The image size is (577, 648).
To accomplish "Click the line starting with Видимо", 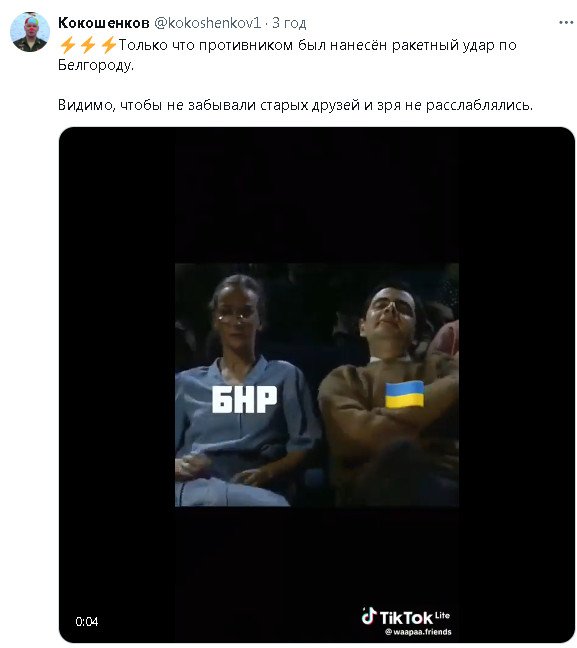I will tap(295, 105).
